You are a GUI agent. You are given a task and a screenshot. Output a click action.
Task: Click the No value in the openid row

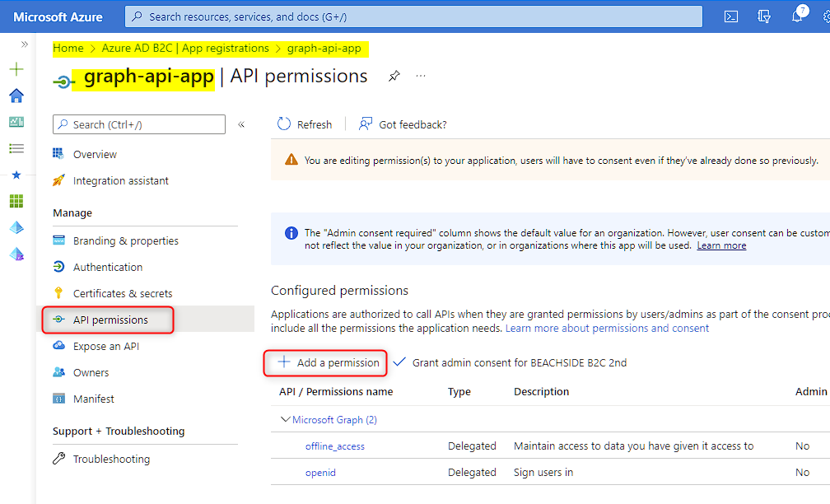pos(802,472)
